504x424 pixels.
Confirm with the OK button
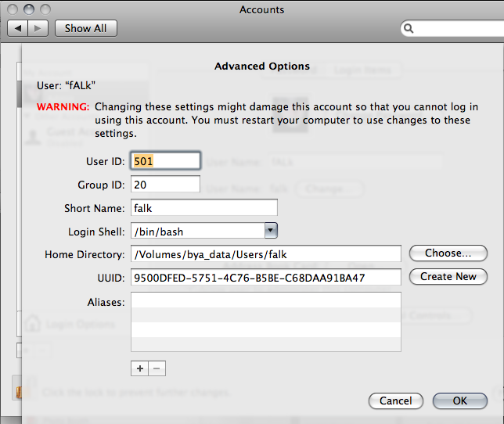(459, 401)
